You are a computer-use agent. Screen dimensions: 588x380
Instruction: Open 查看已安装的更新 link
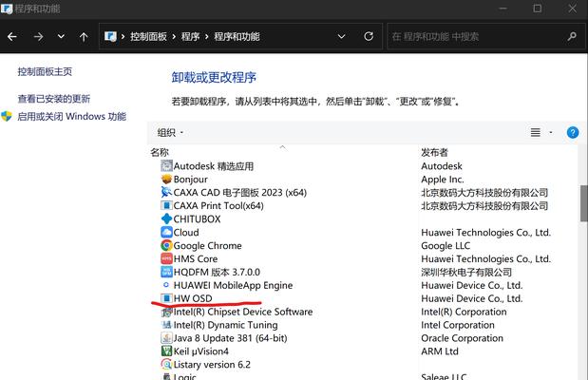[53, 99]
